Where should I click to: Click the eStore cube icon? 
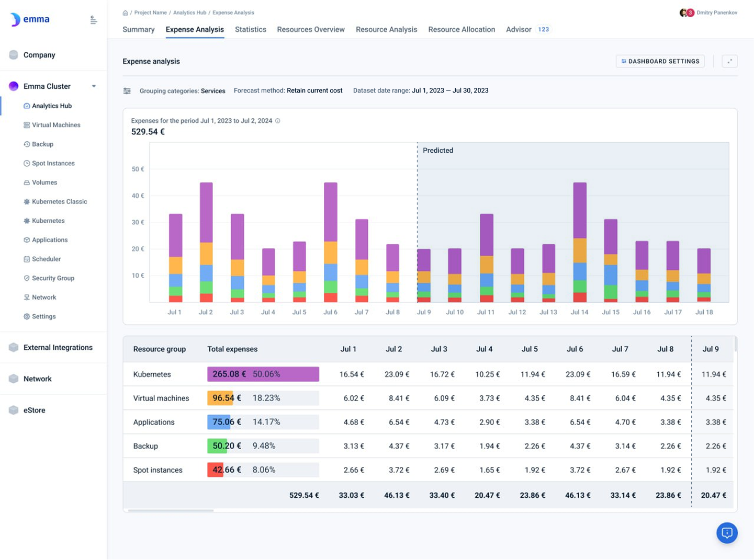click(14, 410)
